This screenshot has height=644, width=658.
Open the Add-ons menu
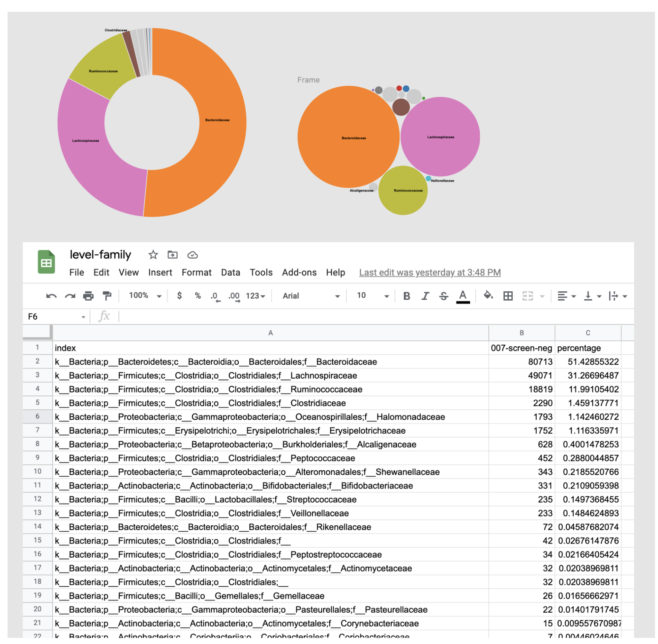coord(299,273)
